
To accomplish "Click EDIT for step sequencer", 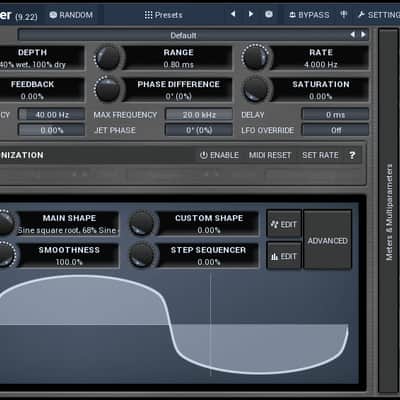I will tap(284, 256).
